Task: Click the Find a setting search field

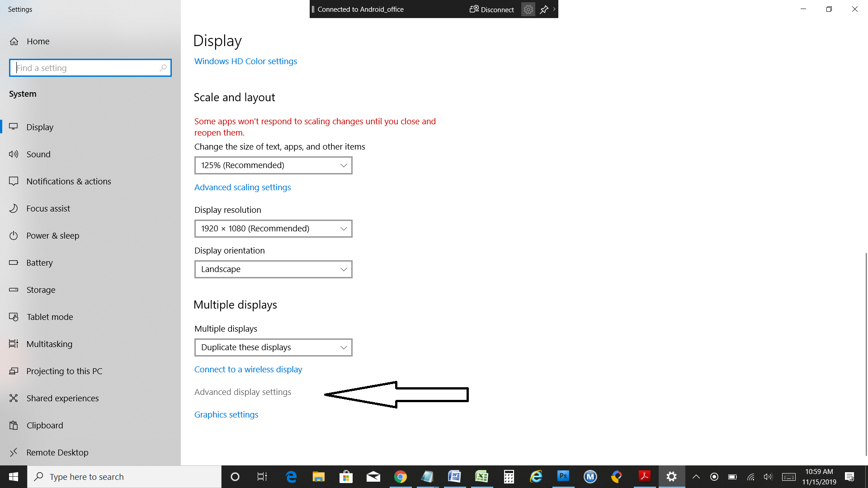Action: [x=86, y=68]
